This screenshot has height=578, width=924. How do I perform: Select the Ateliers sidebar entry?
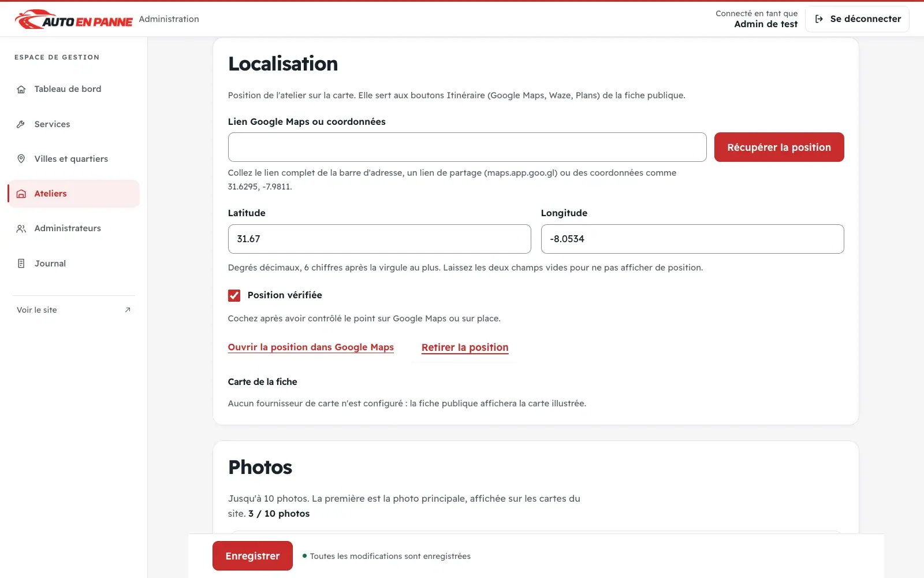[73, 194]
